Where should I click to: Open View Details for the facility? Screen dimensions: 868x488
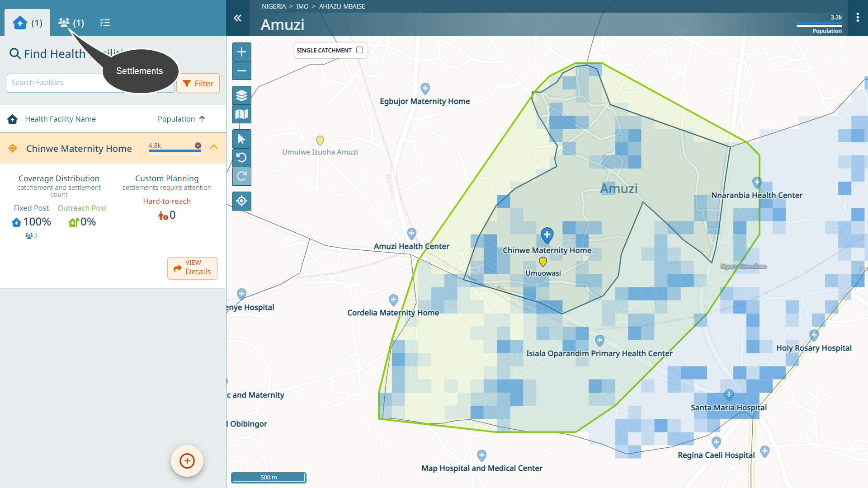click(x=192, y=268)
